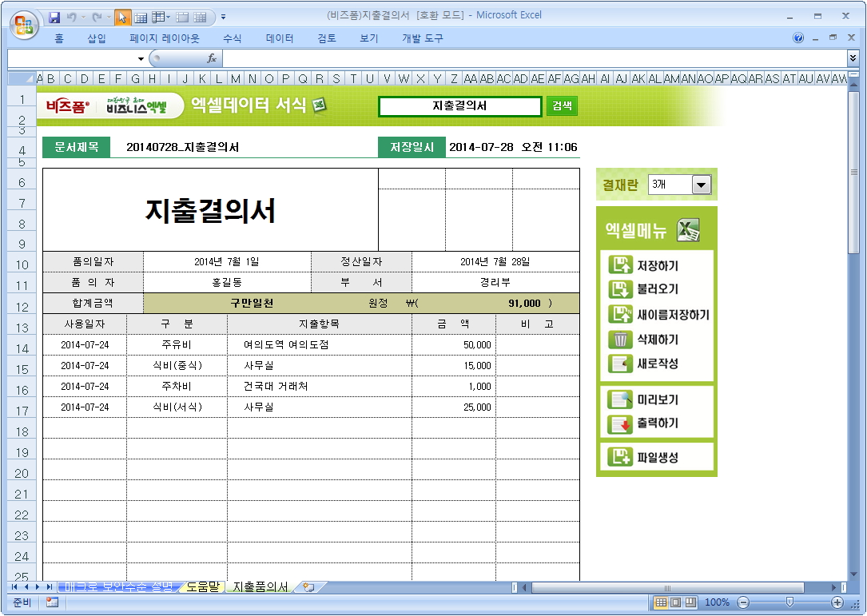The height and width of the screenshot is (616, 867).
Task: Click the fx insert function icon
Action: tap(212, 58)
